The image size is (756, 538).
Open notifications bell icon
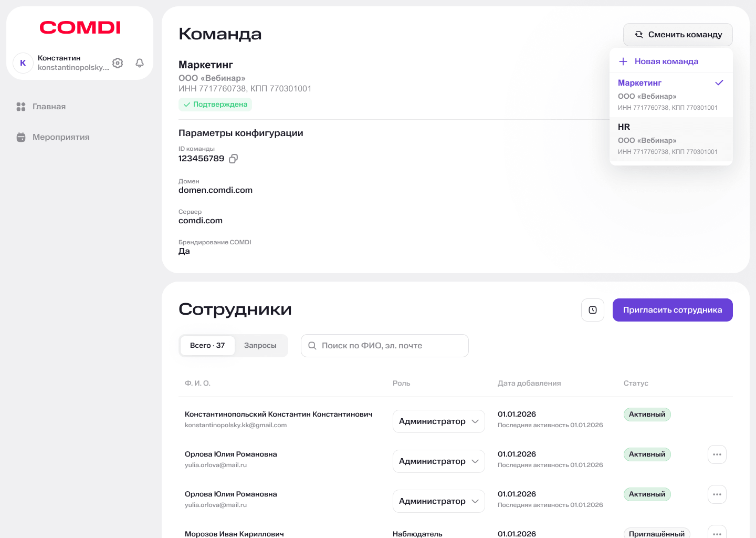coord(140,63)
